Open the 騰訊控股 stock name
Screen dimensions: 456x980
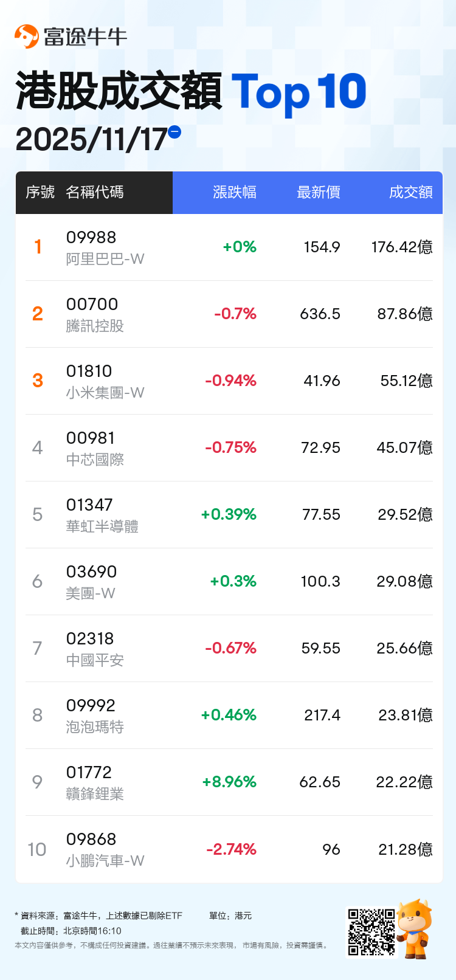pyautogui.click(x=95, y=326)
